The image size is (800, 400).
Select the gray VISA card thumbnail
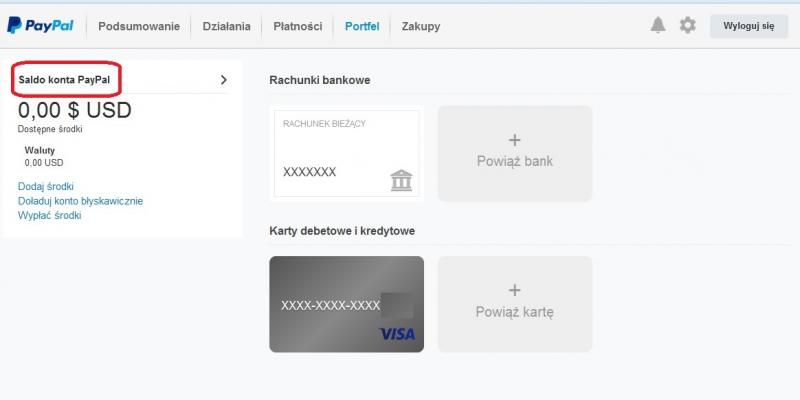tap(346, 304)
